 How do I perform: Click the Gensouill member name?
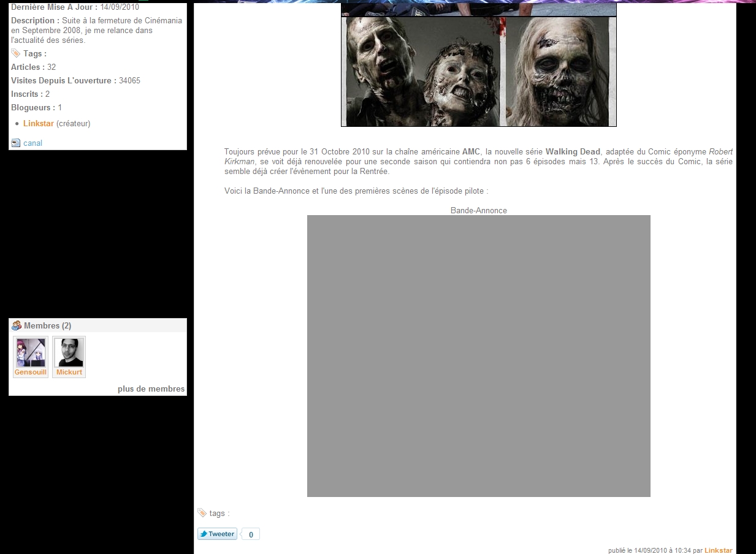[31, 372]
